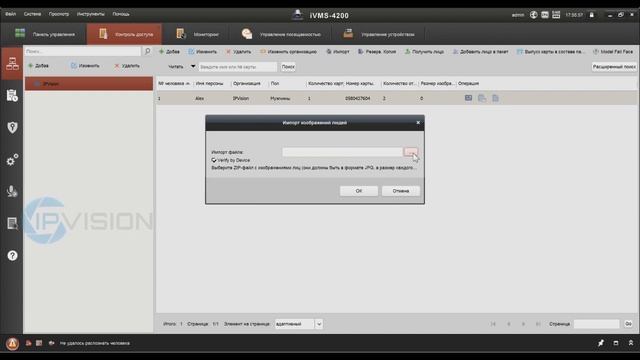The width and height of the screenshot is (640, 360).
Task: Click Импорт in the person toolbar
Action: [338, 52]
